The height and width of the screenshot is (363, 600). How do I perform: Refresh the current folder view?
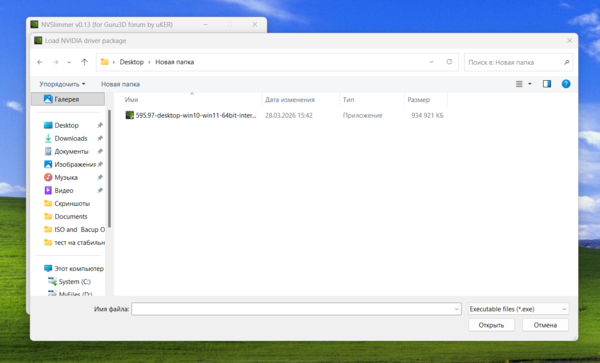pyautogui.click(x=449, y=62)
